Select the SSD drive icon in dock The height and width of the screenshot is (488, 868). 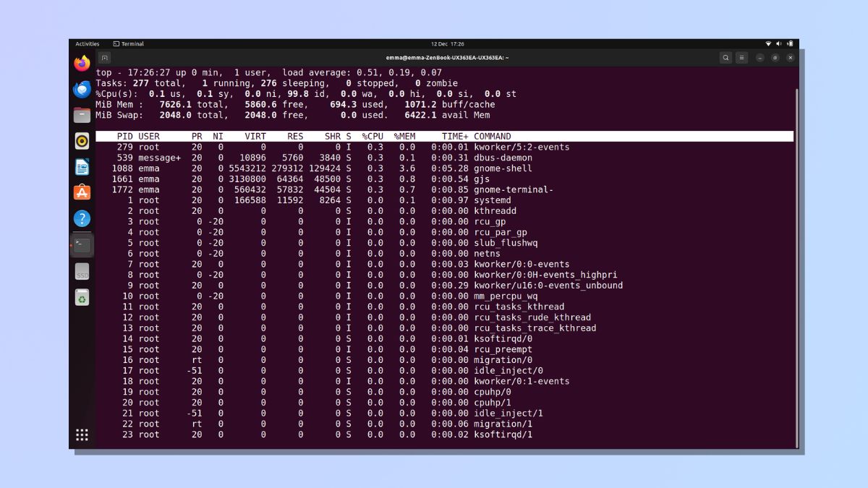[82, 271]
